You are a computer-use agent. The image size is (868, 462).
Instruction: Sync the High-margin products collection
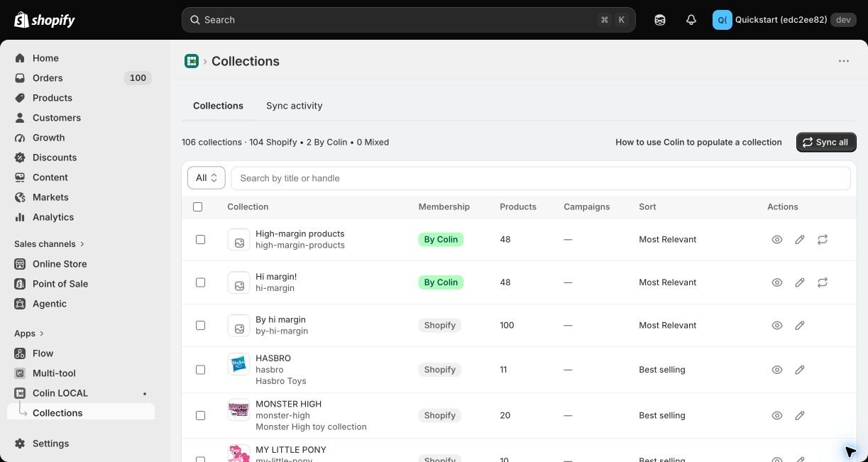click(823, 240)
